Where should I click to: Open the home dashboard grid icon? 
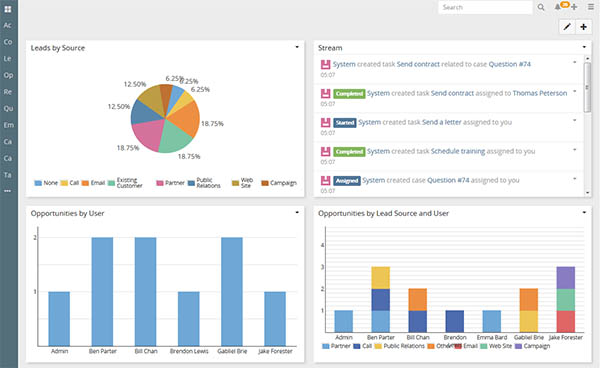point(8,9)
